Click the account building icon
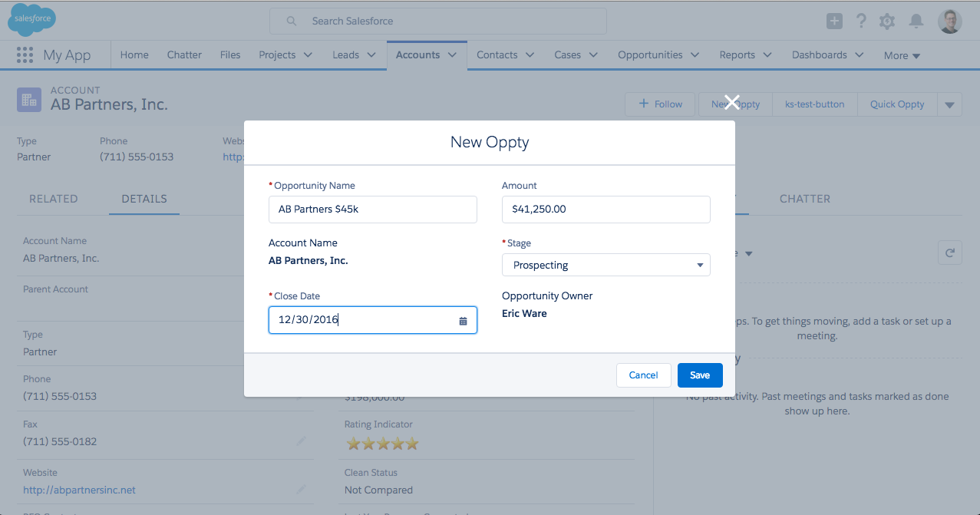Image resolution: width=980 pixels, height=515 pixels. 29,100
